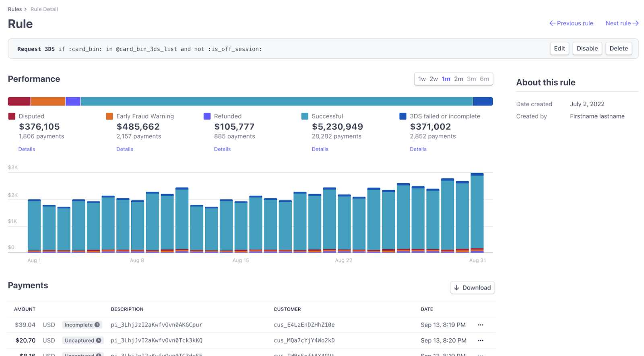The width and height of the screenshot is (644, 356).
Task: Click the clock icon on Uncaptured badge
Action: pos(99,341)
